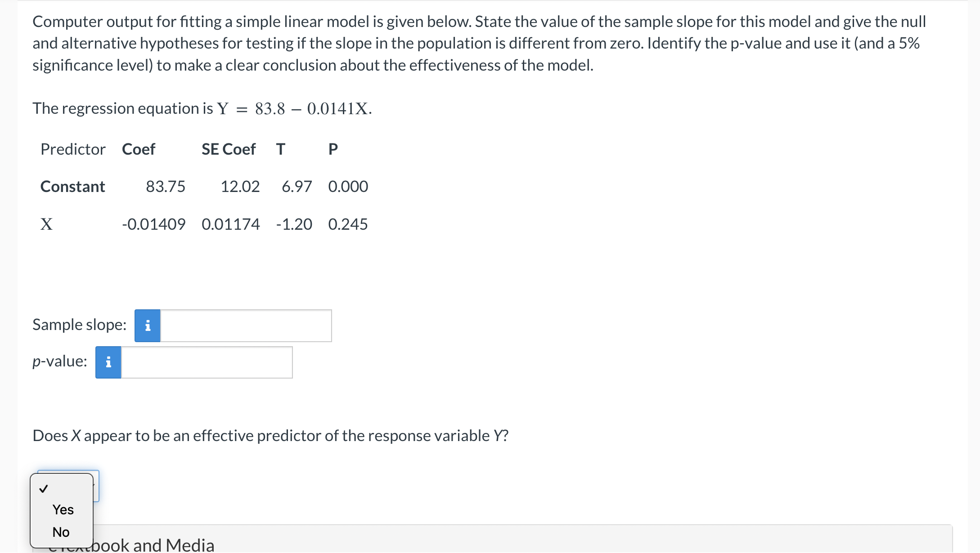
Task: Choose the blank option with the checkmark
Action: tap(43, 489)
